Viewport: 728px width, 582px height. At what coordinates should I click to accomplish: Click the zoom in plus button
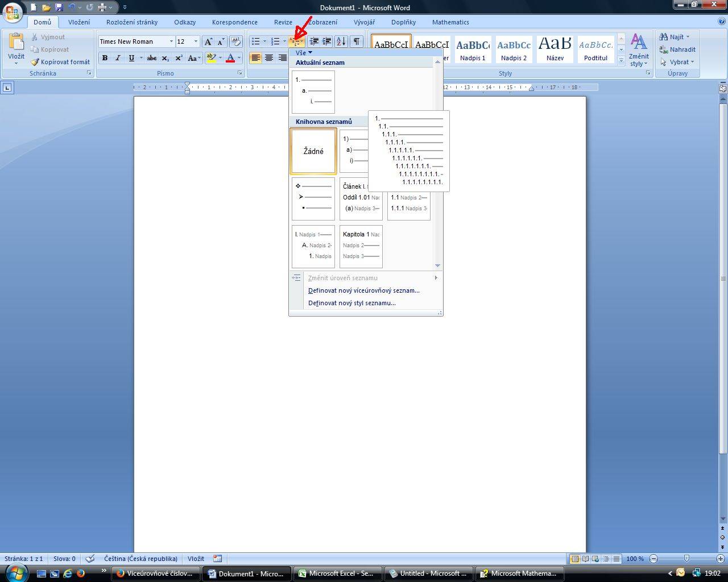(721, 559)
